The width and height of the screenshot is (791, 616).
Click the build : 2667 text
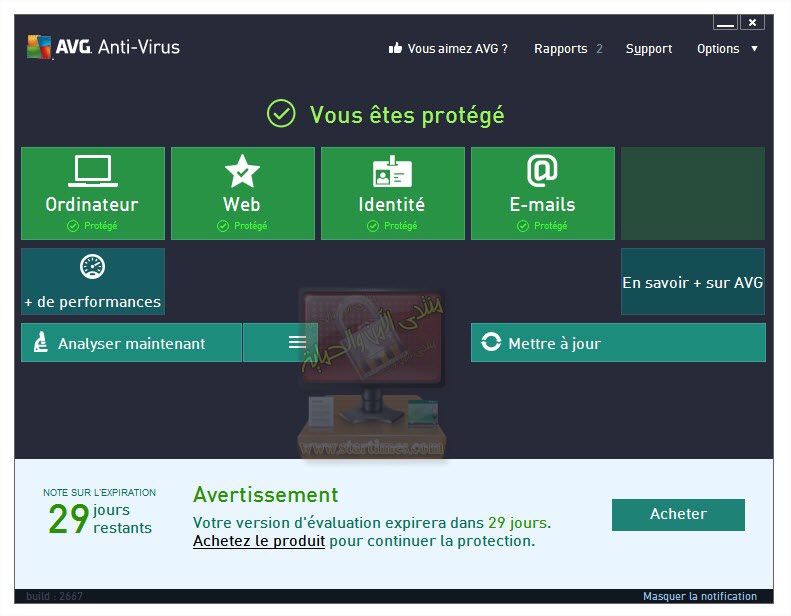[54, 596]
